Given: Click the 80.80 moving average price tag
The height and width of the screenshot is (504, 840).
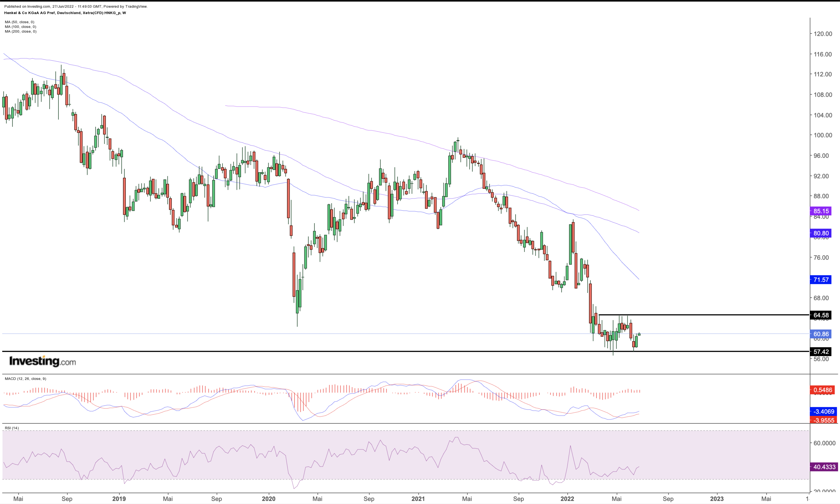Looking at the screenshot, I should pos(821,233).
